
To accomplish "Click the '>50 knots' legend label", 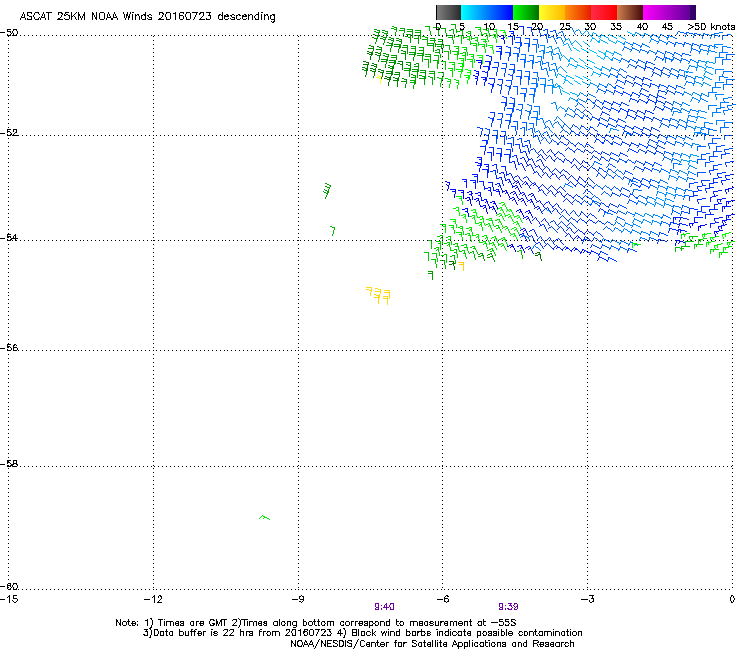I will point(711,27).
